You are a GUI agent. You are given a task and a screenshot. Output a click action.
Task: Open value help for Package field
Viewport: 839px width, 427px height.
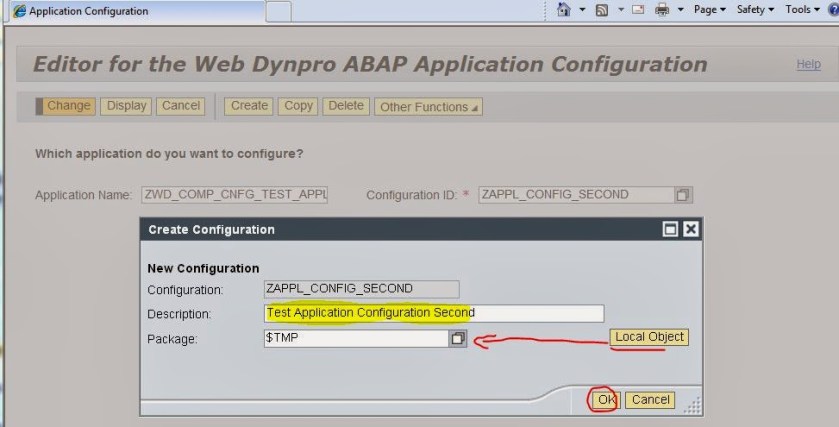click(x=458, y=338)
